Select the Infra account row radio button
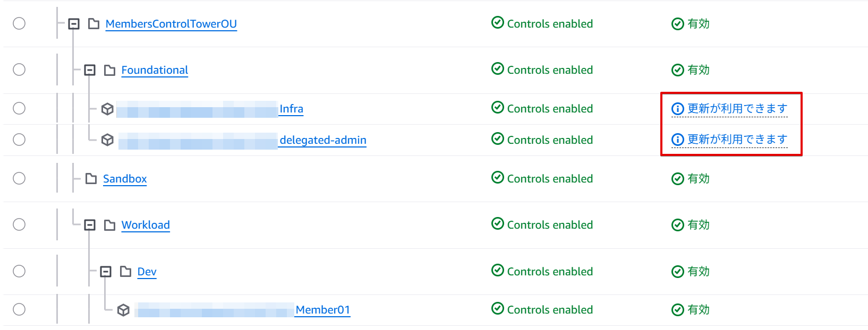Viewport: 868px width, 330px height. click(19, 108)
